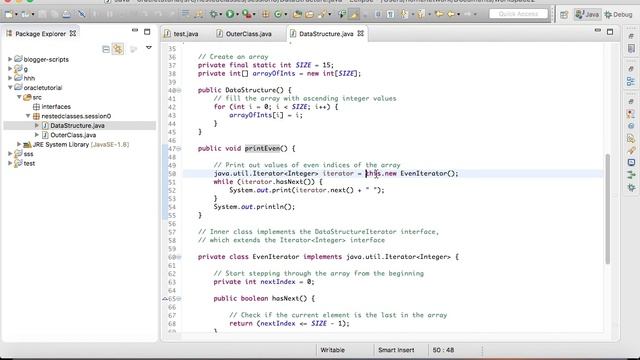Click the Smart Insert status field
Image resolution: width=640 pixels, height=360 pixels.
point(396,350)
